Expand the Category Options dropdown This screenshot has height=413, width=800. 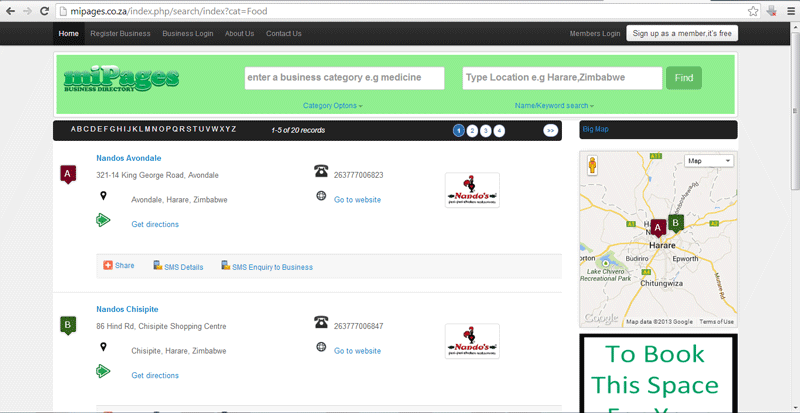point(333,106)
